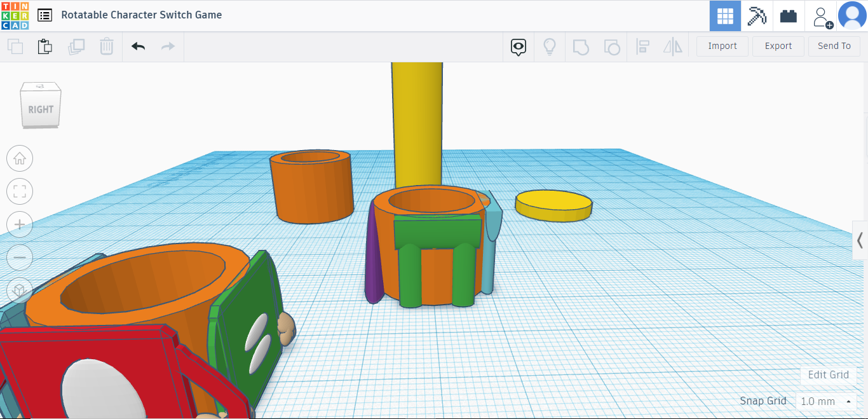This screenshot has width=868, height=419.
Task: Click the Delete trash icon
Action: click(107, 46)
